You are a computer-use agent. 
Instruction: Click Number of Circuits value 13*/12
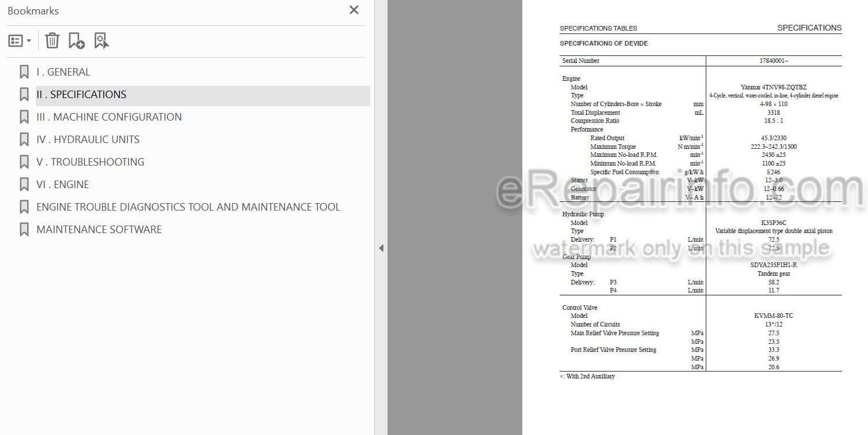pyautogui.click(x=773, y=325)
